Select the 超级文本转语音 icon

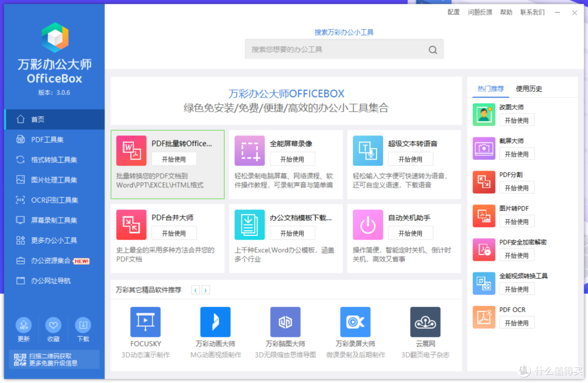(x=368, y=150)
